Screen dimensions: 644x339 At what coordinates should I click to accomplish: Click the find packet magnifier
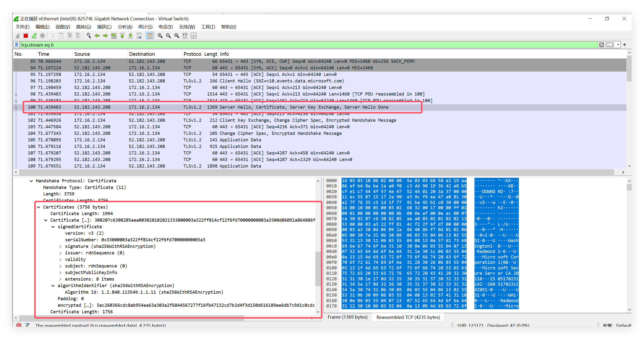click(x=89, y=36)
